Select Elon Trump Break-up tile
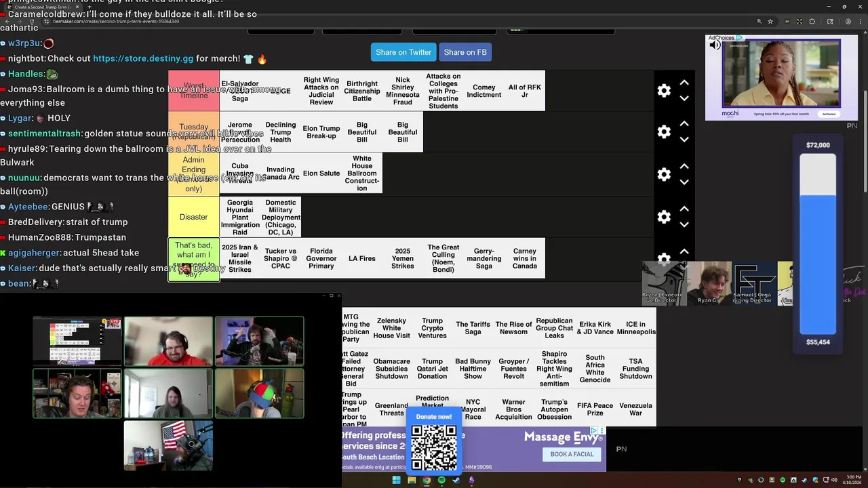The height and width of the screenshot is (488, 868). [x=321, y=132]
